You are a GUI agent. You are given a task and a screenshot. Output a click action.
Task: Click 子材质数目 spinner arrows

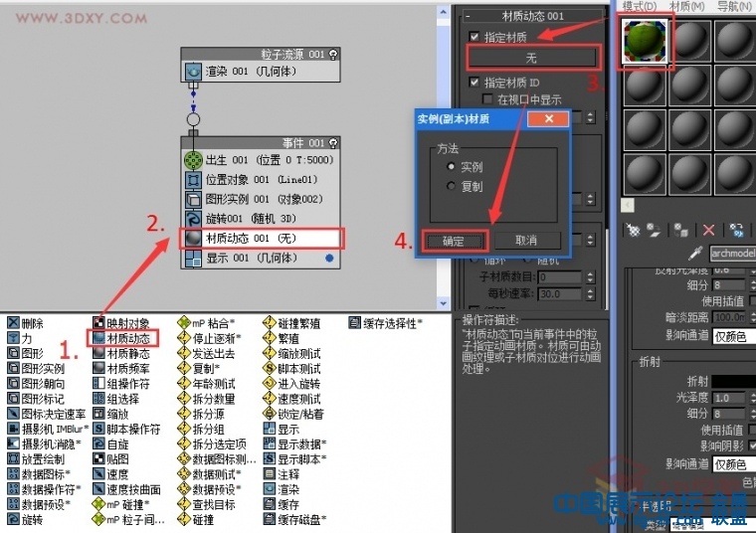coord(591,277)
